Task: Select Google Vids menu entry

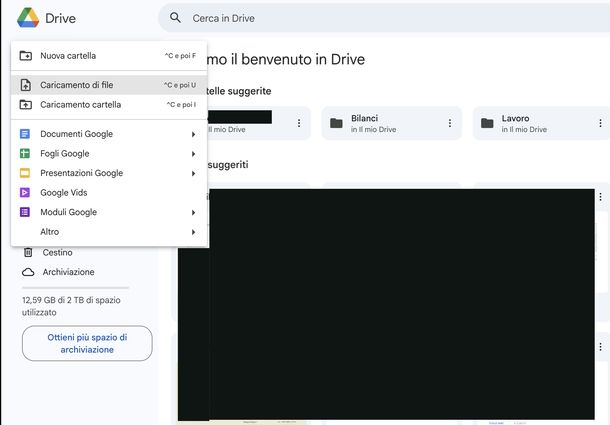Action: pyautogui.click(x=109, y=193)
